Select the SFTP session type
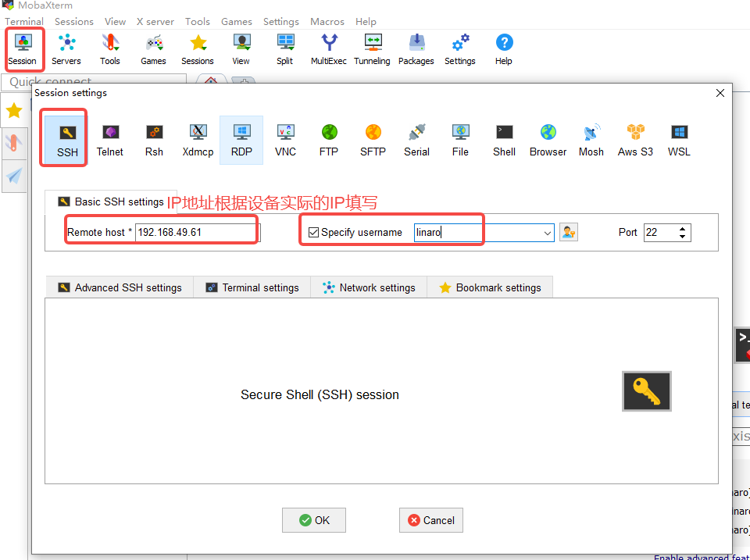Viewport: 750px width, 560px height. pos(373,140)
